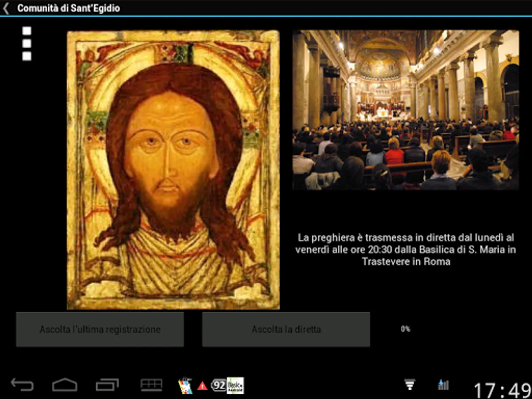Tap the Wi-Fi signal status icon
The width and height of the screenshot is (532, 399).
click(410, 384)
